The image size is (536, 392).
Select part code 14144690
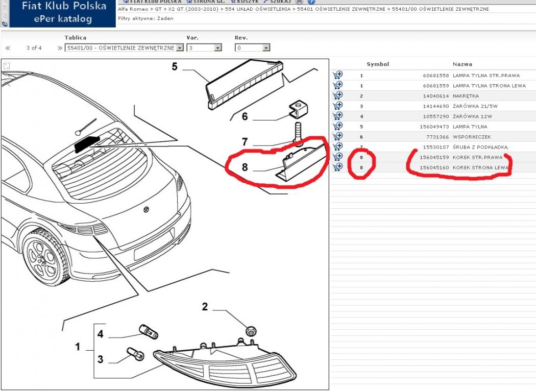(x=436, y=106)
